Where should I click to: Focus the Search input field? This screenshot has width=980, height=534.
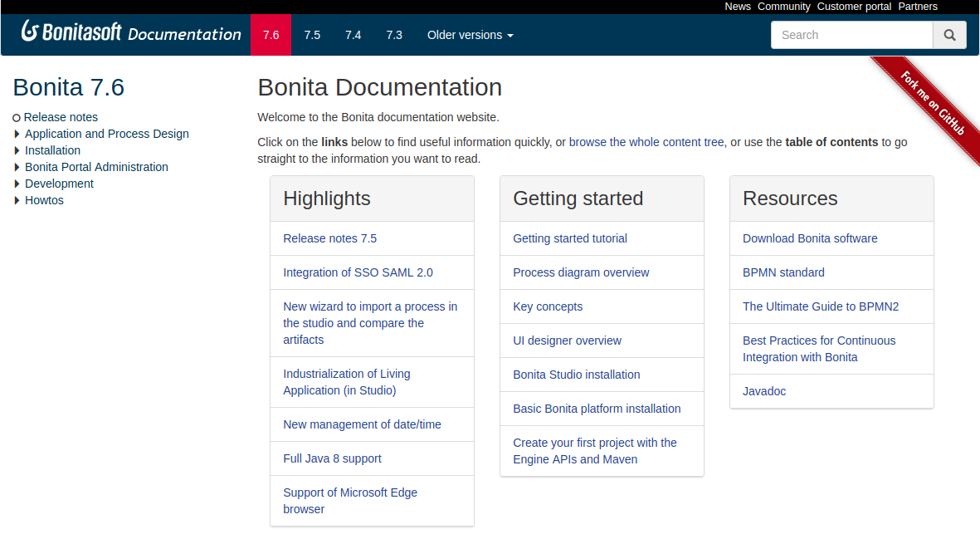[852, 35]
